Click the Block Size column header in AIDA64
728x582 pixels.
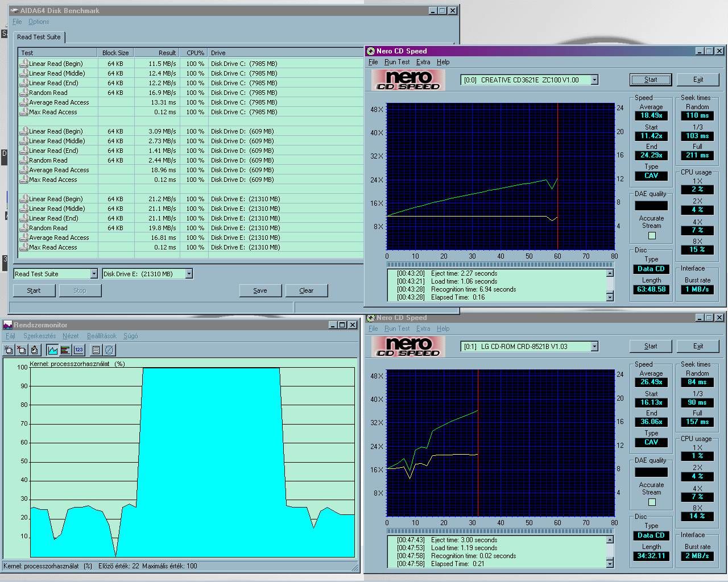115,53
